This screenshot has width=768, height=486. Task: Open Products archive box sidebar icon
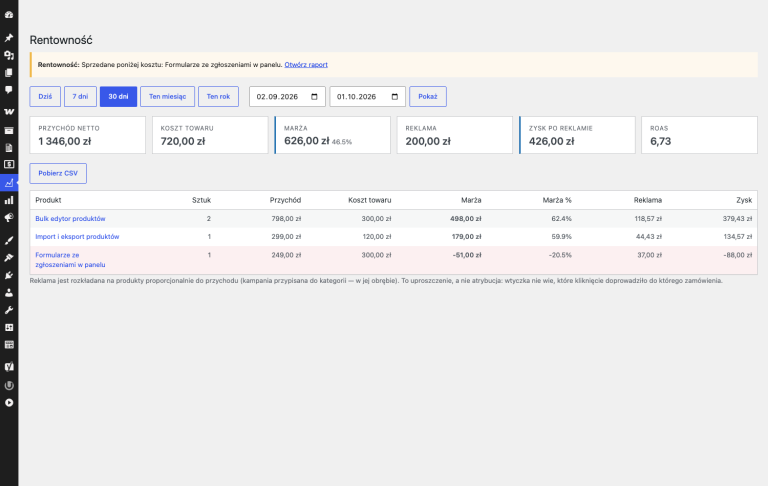point(9,130)
